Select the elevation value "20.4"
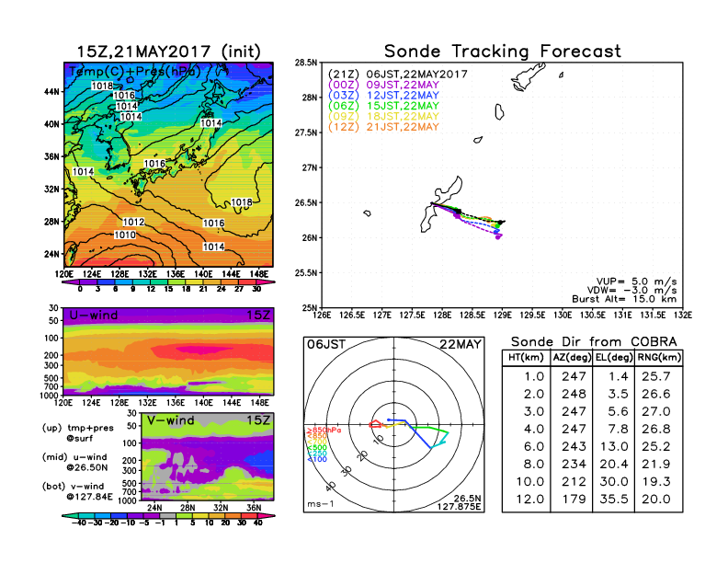The image size is (728, 563). [x=614, y=464]
